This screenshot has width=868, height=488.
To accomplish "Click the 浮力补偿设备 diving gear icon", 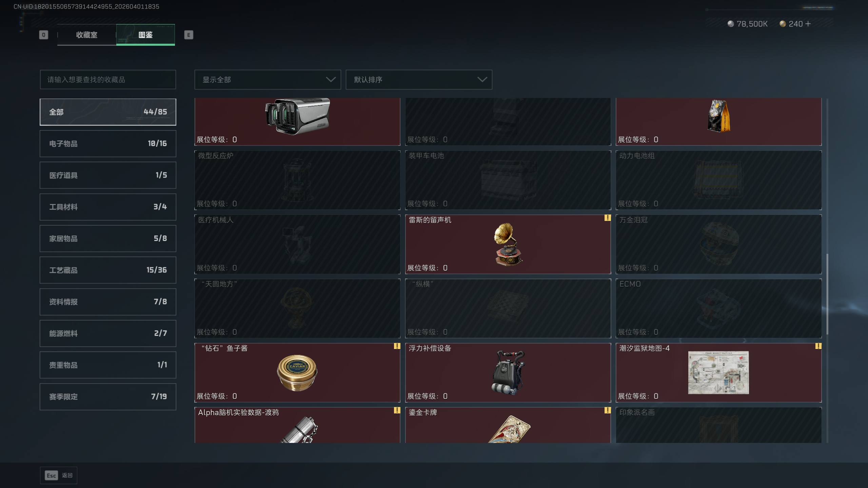I will tap(508, 372).
